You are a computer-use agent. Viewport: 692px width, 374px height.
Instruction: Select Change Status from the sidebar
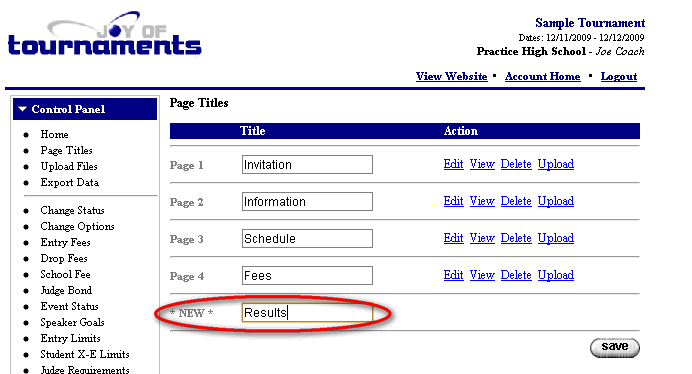click(72, 210)
